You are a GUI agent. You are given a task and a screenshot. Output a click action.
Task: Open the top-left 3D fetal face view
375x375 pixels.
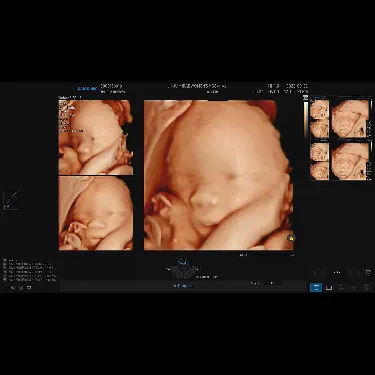(x=96, y=137)
